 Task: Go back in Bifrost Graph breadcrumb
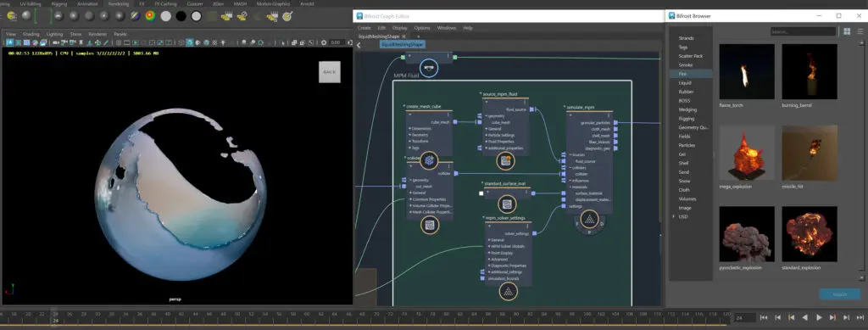359,45
